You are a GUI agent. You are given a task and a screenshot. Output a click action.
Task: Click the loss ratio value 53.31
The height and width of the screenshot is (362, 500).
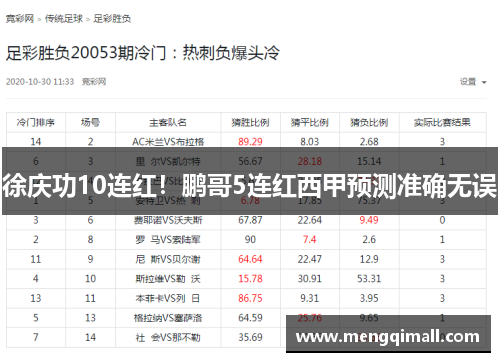point(369,279)
